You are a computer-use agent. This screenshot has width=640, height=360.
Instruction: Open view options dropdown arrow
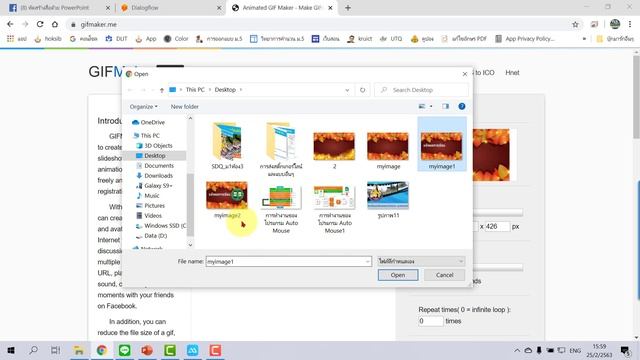[x=431, y=107]
